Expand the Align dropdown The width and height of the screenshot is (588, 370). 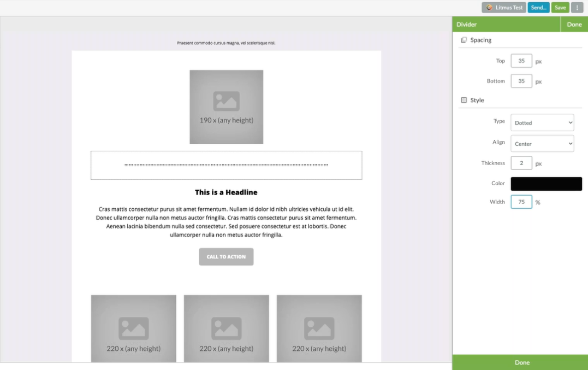click(x=542, y=144)
